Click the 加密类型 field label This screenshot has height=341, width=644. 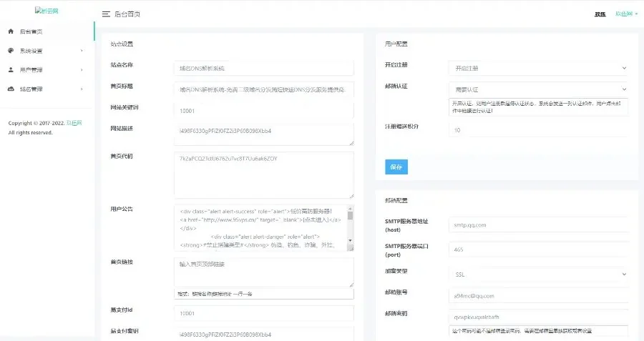[x=396, y=271]
